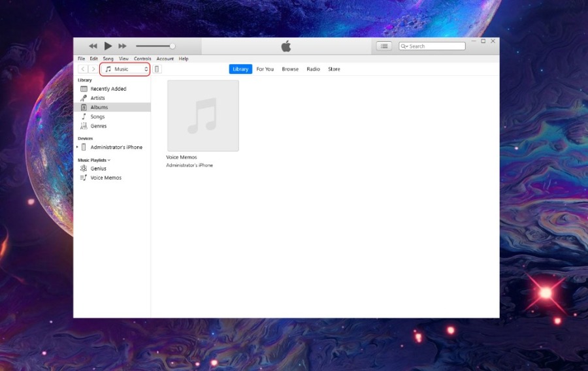Select the Library tab
The width and height of the screenshot is (588, 371).
coord(240,69)
